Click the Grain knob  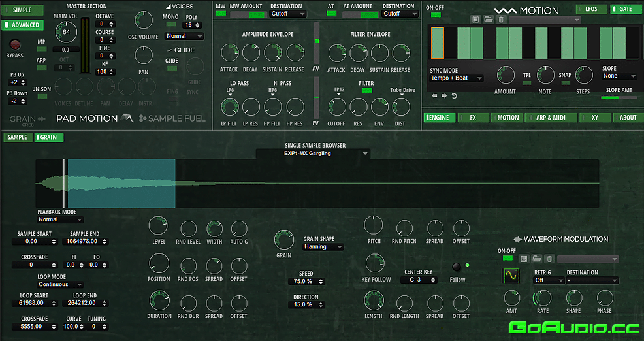(x=284, y=240)
